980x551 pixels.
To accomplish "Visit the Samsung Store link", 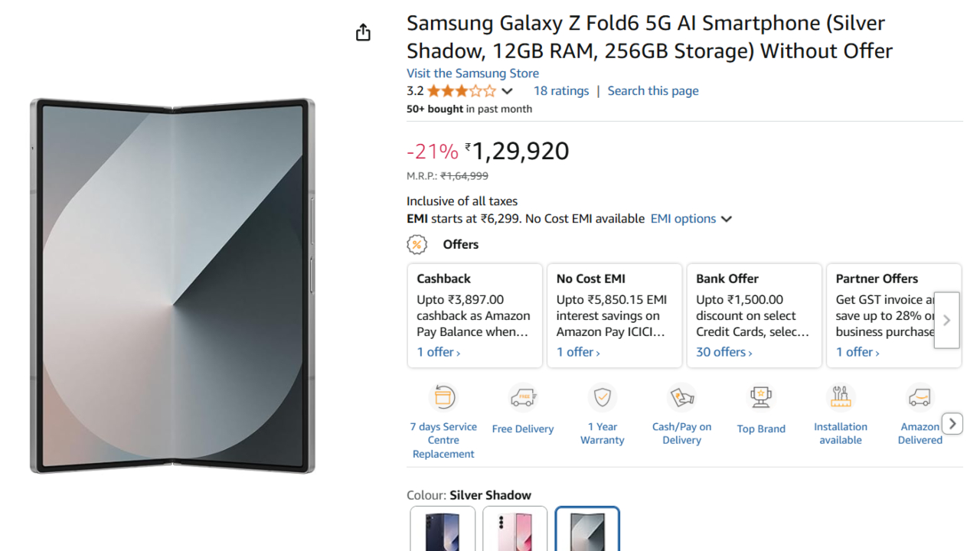I will [472, 73].
